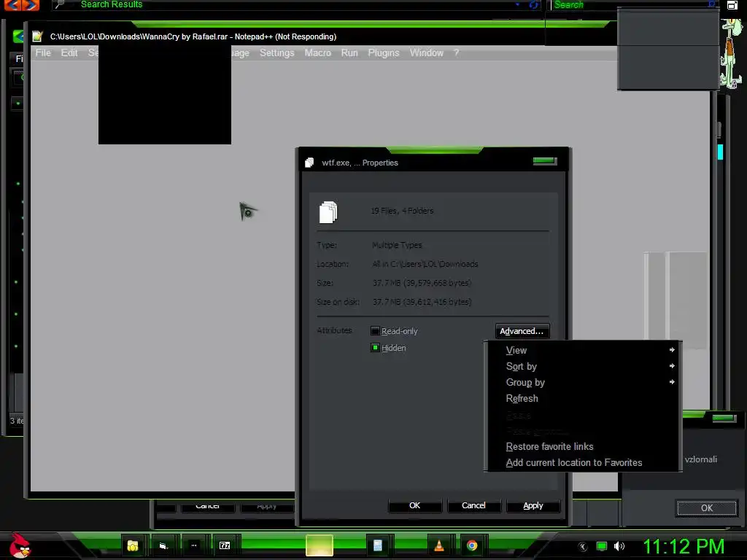This screenshot has height=560, width=747.
Task: Click OK in the Properties dialog
Action: pyautogui.click(x=415, y=506)
